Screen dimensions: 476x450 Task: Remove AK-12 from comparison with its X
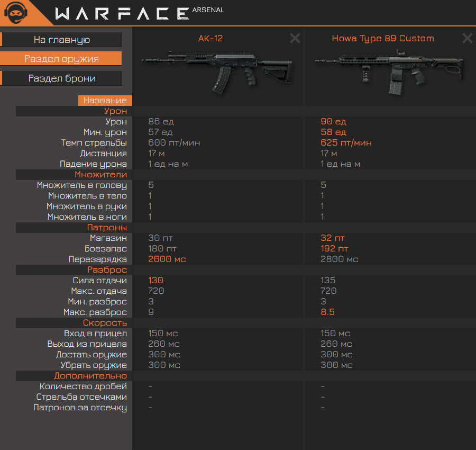(x=295, y=38)
